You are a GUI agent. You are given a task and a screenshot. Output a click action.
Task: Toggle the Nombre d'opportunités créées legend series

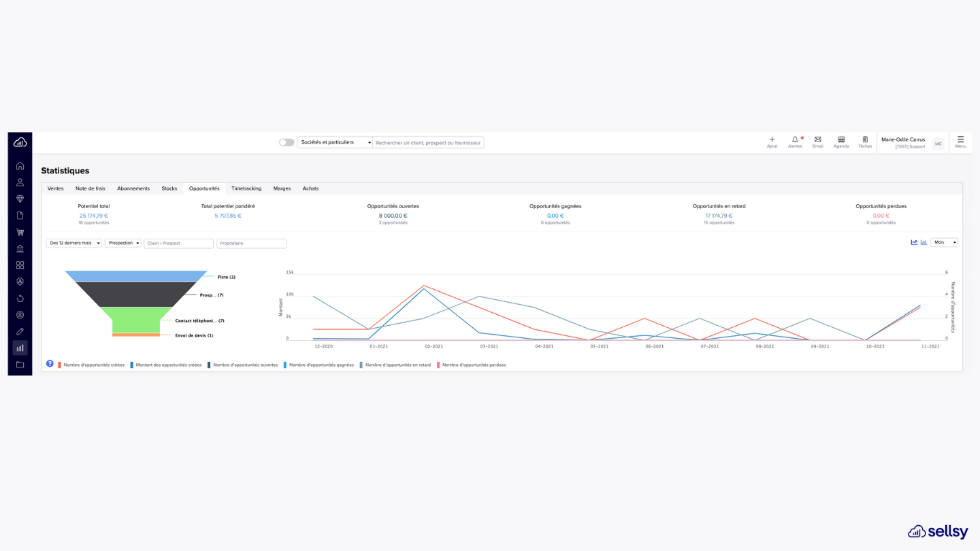pos(91,365)
